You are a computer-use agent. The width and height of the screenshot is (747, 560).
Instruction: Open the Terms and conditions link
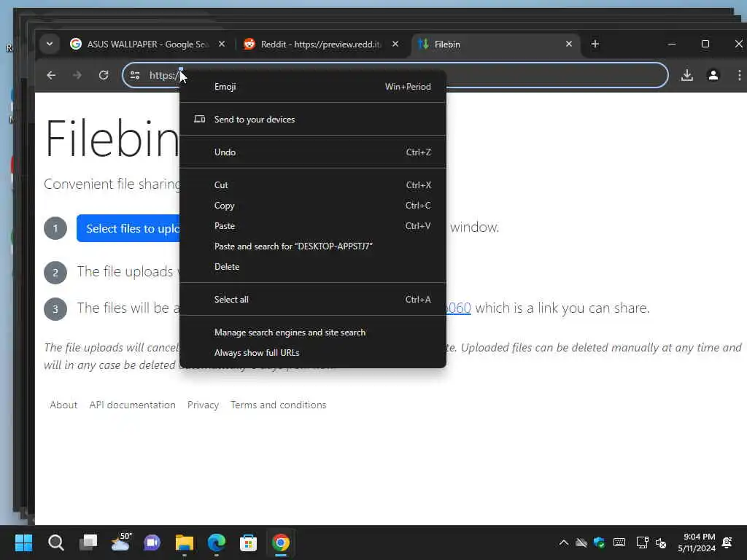click(x=278, y=405)
